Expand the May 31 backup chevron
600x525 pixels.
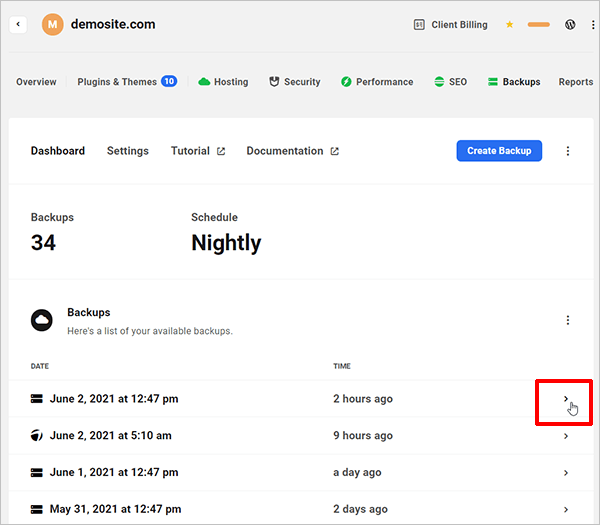[x=566, y=509]
